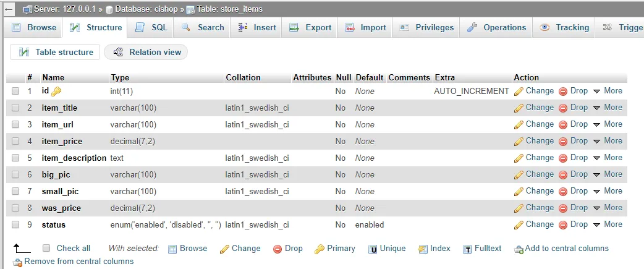Click the Name column header
The width and height of the screenshot is (644, 269).
coord(53,77)
